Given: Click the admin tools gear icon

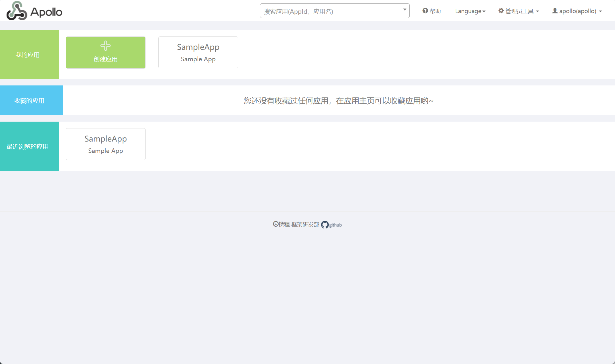Looking at the screenshot, I should click(501, 11).
